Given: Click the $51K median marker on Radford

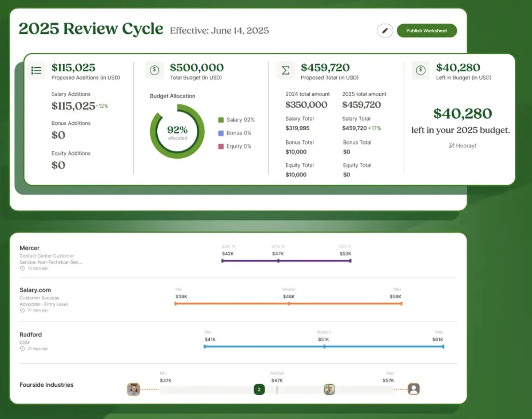Looking at the screenshot, I should point(324,347).
